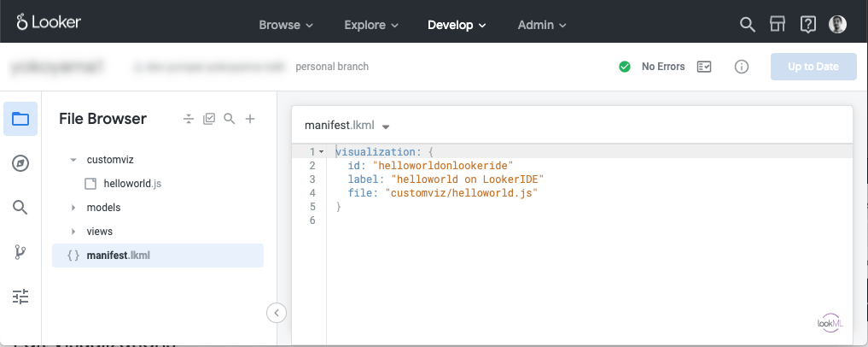The image size is (868, 347).
Task: Select the File Browser folder icon
Action: point(20,119)
